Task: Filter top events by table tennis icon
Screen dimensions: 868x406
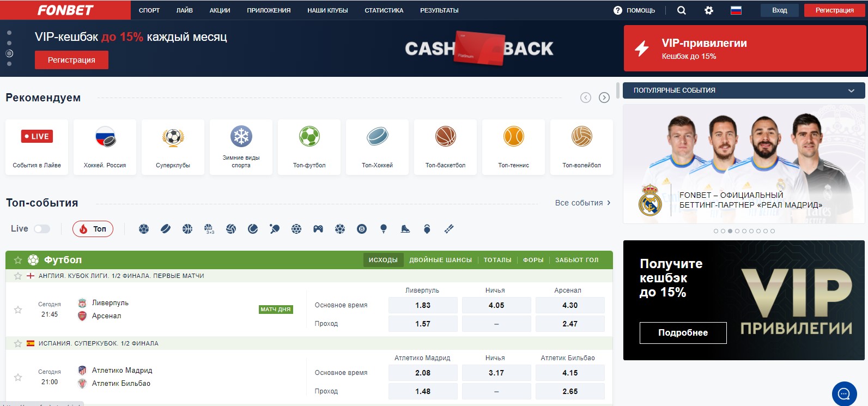Action: [x=275, y=229]
